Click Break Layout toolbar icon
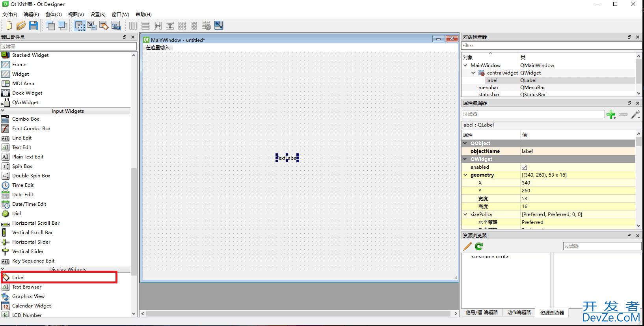 pos(207,26)
